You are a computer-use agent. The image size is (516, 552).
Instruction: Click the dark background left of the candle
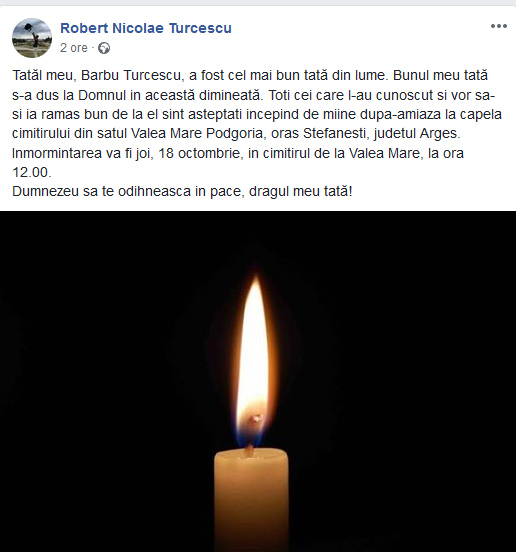[x=106, y=387]
